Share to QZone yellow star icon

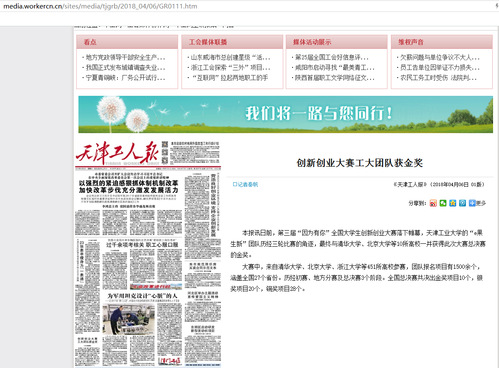(x=453, y=203)
